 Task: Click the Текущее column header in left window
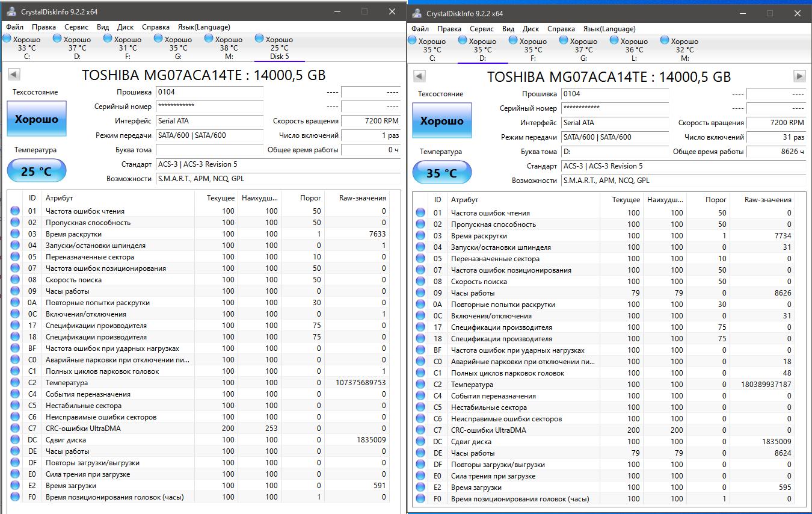[216, 198]
